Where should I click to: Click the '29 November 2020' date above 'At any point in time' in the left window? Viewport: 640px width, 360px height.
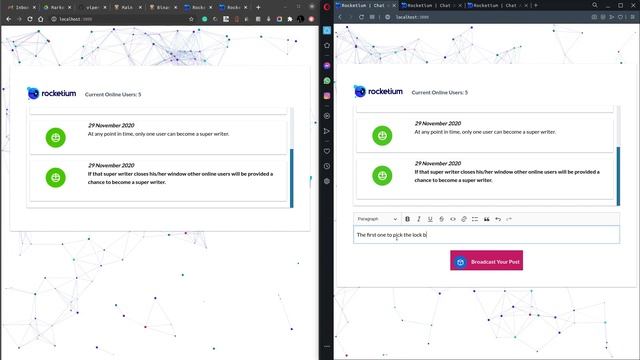pos(111,125)
